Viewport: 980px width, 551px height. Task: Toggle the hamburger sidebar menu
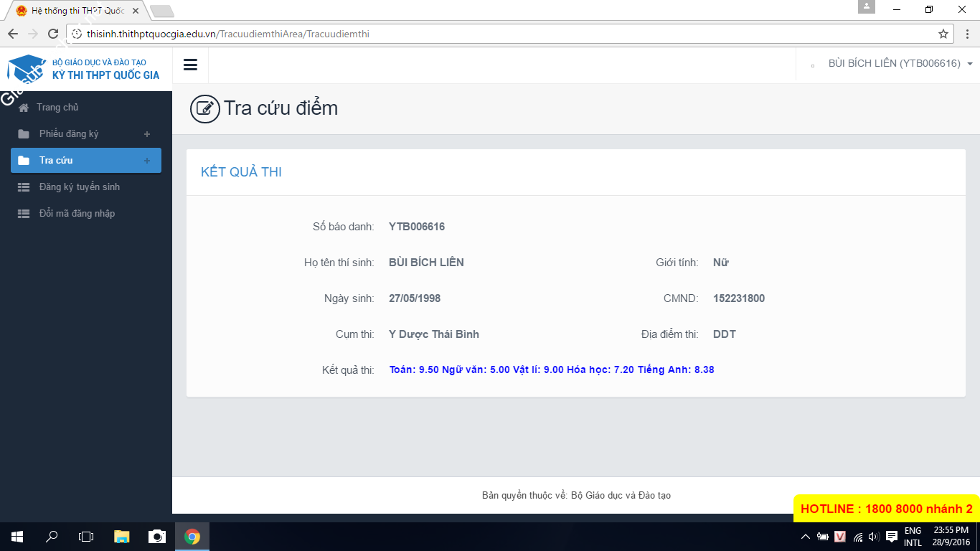(x=190, y=65)
